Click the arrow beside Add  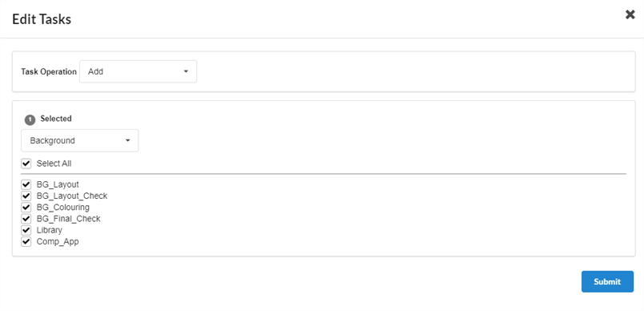point(186,71)
